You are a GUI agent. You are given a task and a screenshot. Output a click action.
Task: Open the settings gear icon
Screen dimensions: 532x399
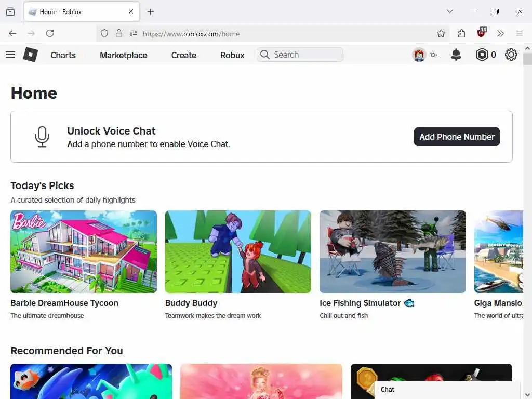coord(511,55)
